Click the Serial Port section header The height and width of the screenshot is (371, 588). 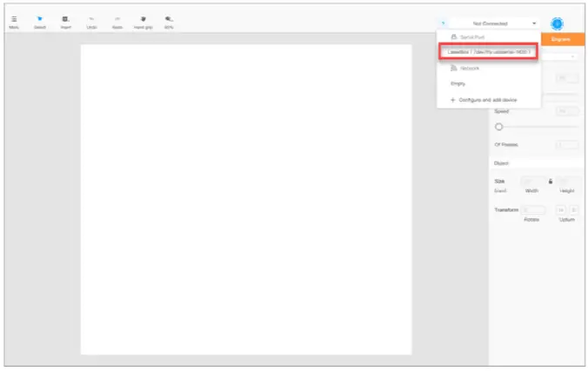[x=467, y=37]
